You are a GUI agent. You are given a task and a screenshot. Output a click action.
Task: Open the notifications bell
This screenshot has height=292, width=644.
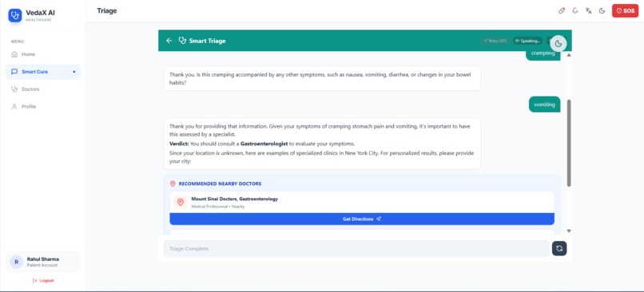tap(575, 11)
